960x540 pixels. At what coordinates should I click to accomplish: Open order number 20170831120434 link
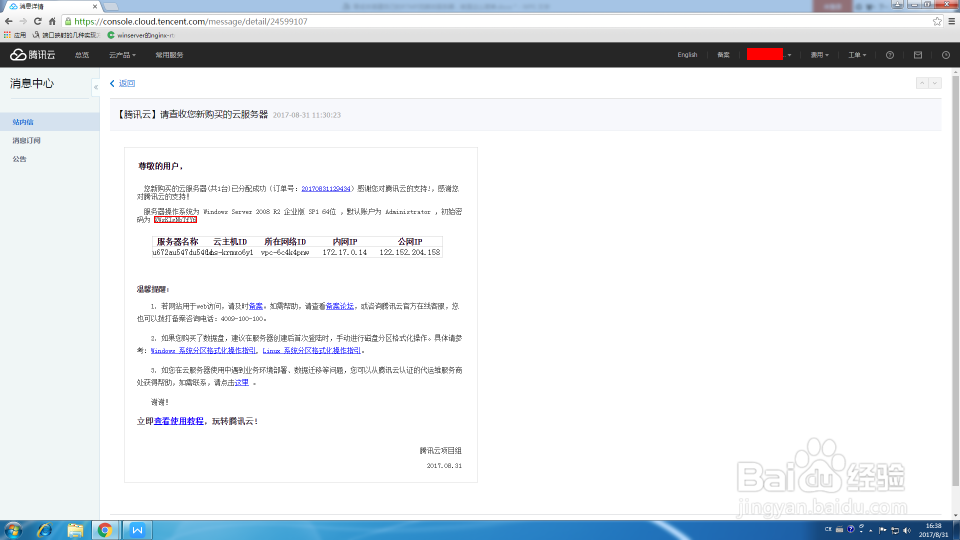[326, 189]
